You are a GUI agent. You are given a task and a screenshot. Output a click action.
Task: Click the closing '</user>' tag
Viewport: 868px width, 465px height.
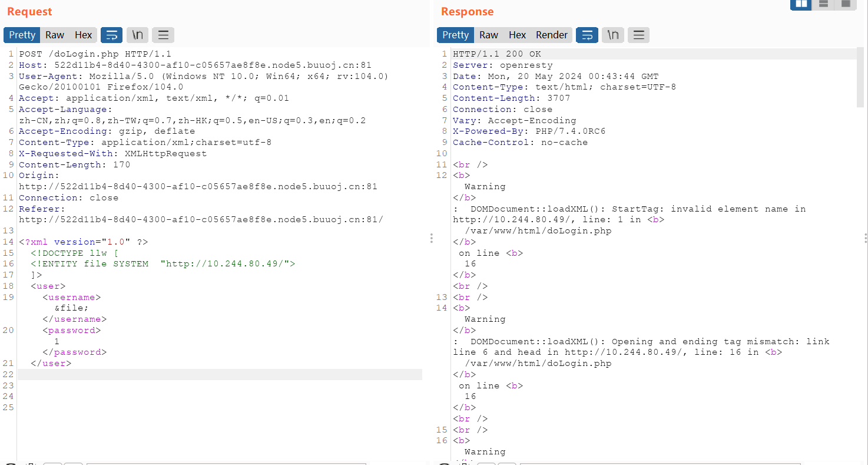click(x=51, y=364)
